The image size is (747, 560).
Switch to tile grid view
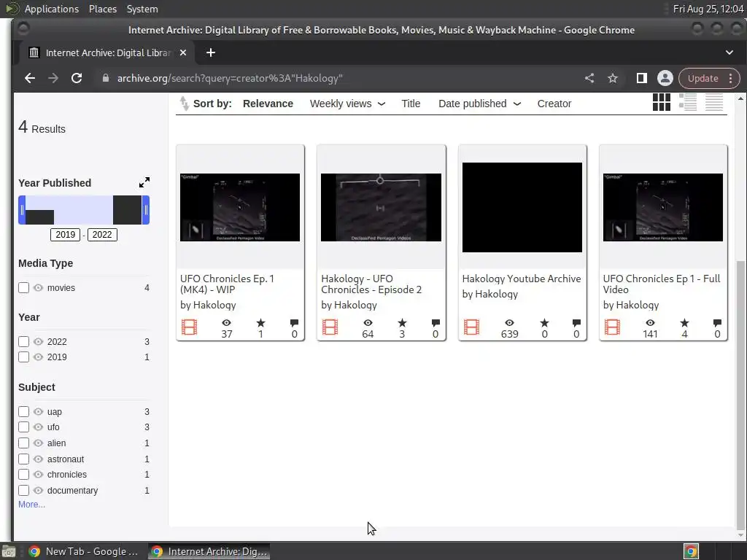661,102
